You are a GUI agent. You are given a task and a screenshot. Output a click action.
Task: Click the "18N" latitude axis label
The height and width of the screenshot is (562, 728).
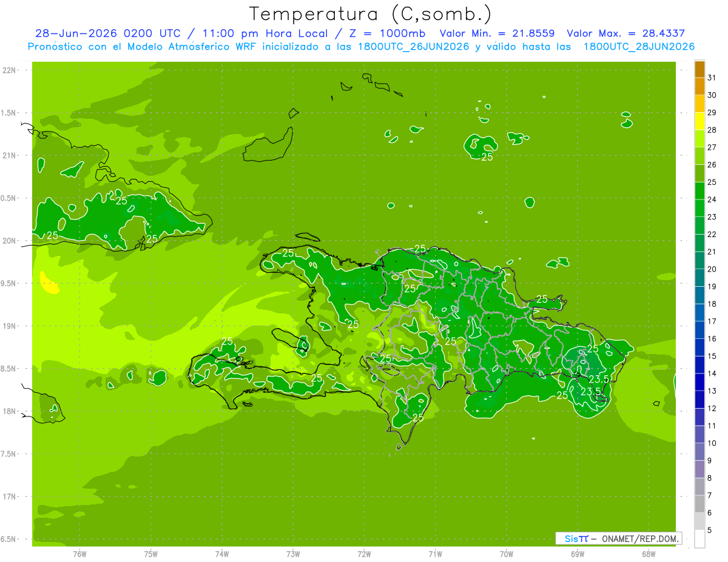[x=10, y=411]
